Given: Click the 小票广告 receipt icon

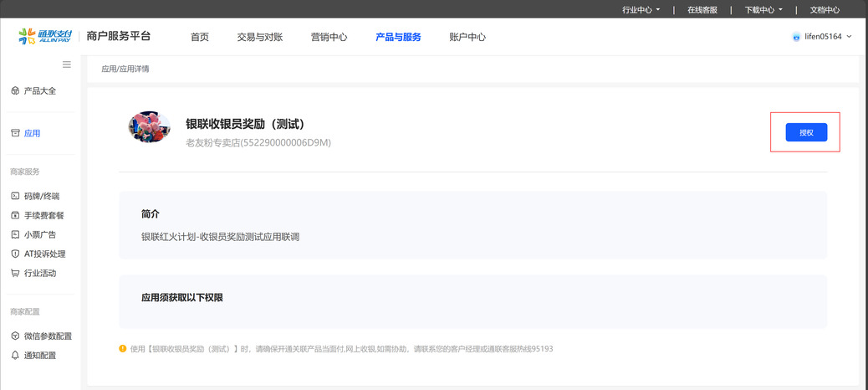Looking at the screenshot, I should [x=16, y=235].
